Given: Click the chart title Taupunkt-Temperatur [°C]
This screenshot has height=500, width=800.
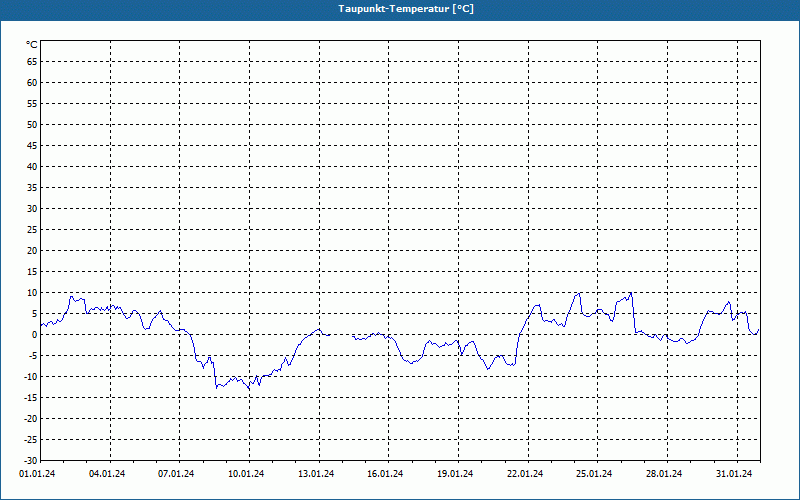Looking at the screenshot, I should (406, 9).
